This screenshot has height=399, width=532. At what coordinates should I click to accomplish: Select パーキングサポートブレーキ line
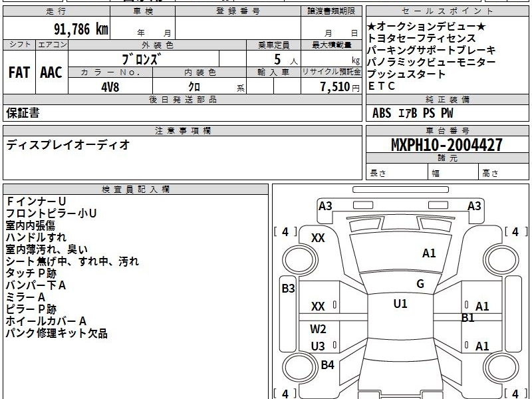[x=431, y=50]
